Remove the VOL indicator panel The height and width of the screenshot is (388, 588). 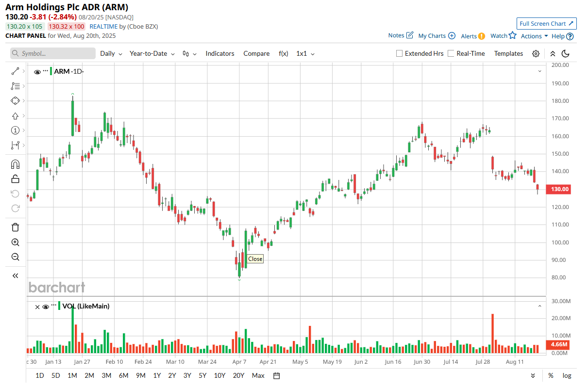coord(37,307)
